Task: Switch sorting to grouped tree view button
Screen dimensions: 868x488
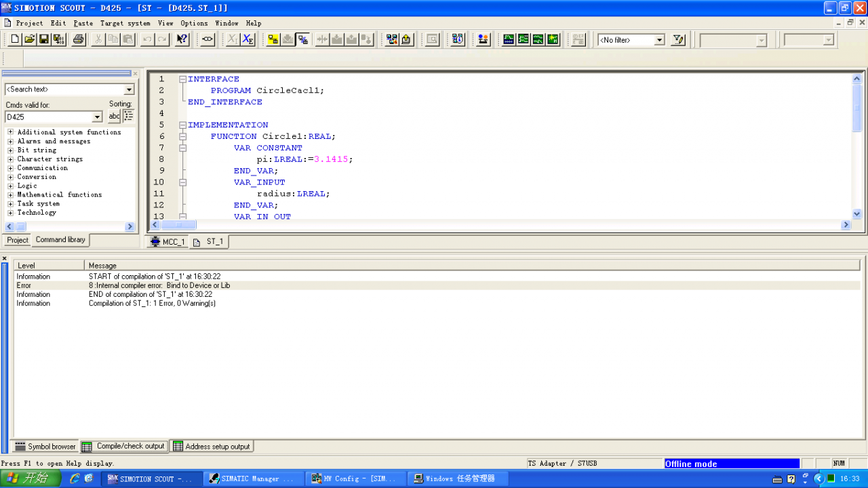Action: [128, 117]
